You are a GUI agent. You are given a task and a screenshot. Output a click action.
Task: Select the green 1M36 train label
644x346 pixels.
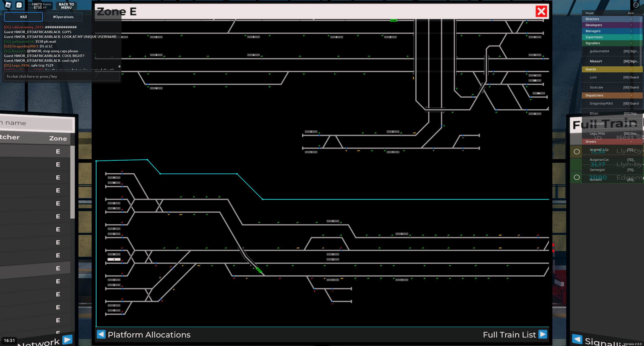coord(393,21)
